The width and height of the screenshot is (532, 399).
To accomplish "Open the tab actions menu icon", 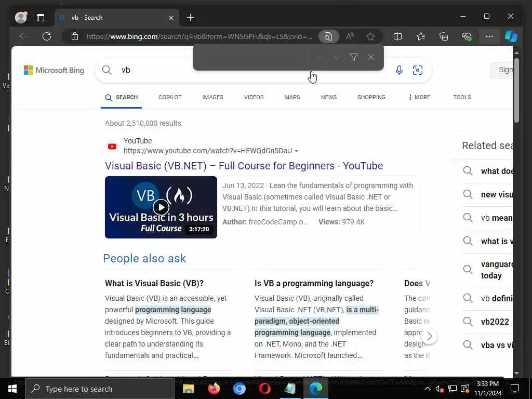I will click(41, 18).
